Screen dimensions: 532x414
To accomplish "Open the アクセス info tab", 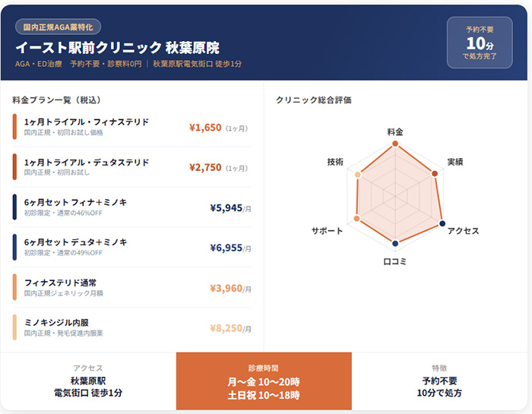I will pyautogui.click(x=88, y=382).
